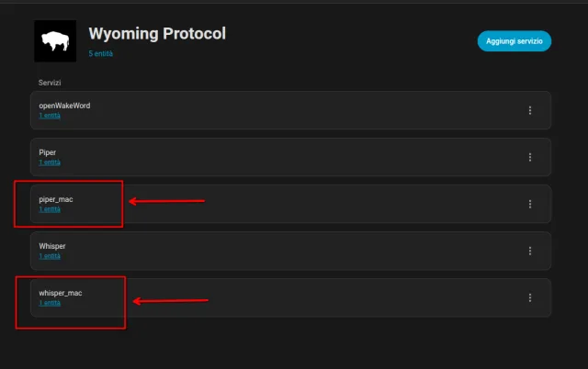The height and width of the screenshot is (369, 588).
Task: Open the whisper_mac three-dot menu
Action: tap(530, 297)
